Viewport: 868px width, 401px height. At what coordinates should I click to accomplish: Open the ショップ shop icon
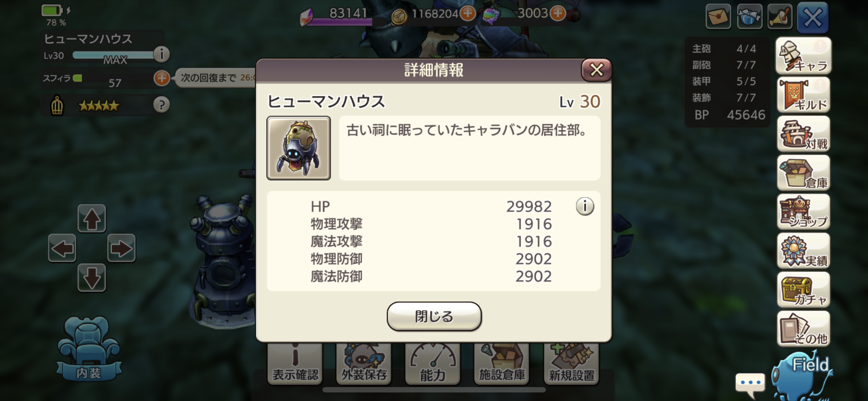804,212
